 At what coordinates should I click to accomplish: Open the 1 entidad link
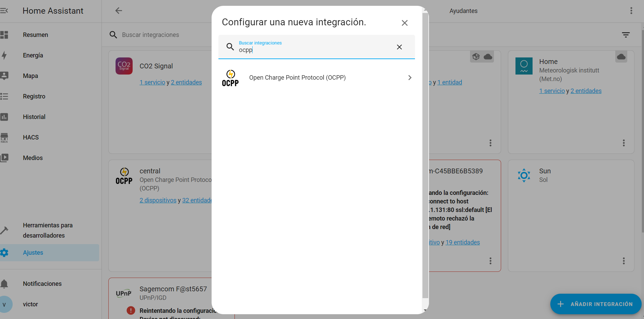pos(450,82)
